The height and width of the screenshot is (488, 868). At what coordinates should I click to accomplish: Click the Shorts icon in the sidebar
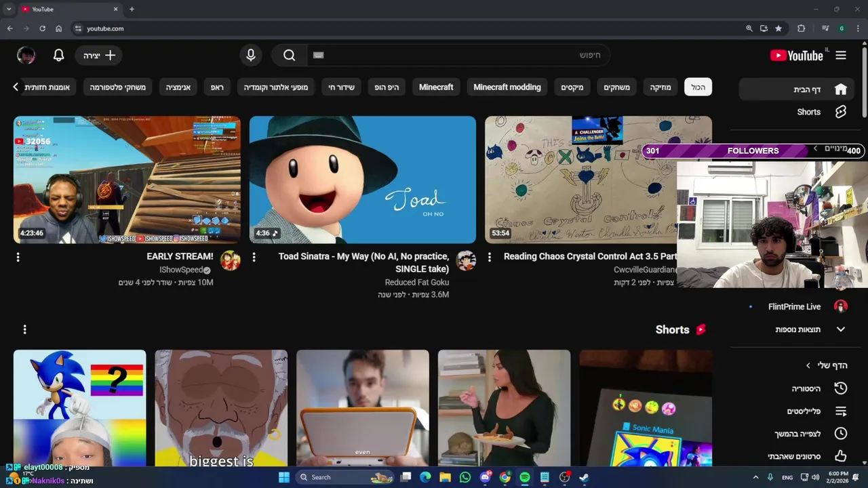pos(841,112)
